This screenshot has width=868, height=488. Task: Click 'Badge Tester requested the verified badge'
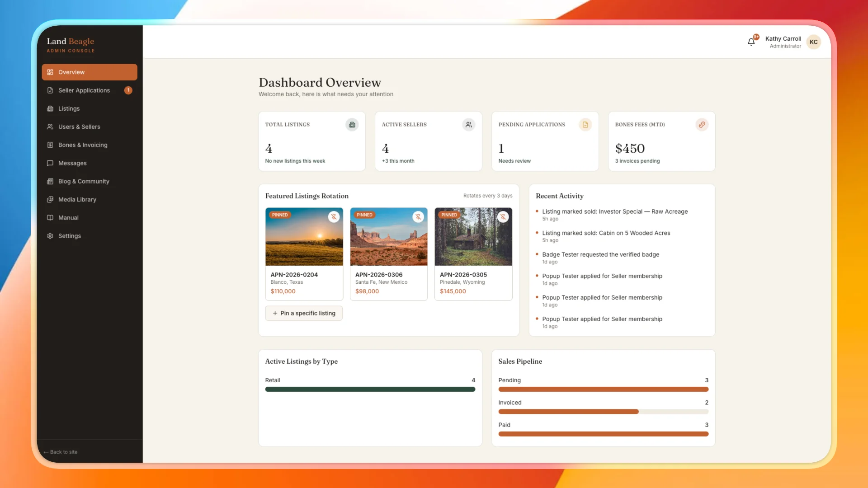tap(601, 254)
